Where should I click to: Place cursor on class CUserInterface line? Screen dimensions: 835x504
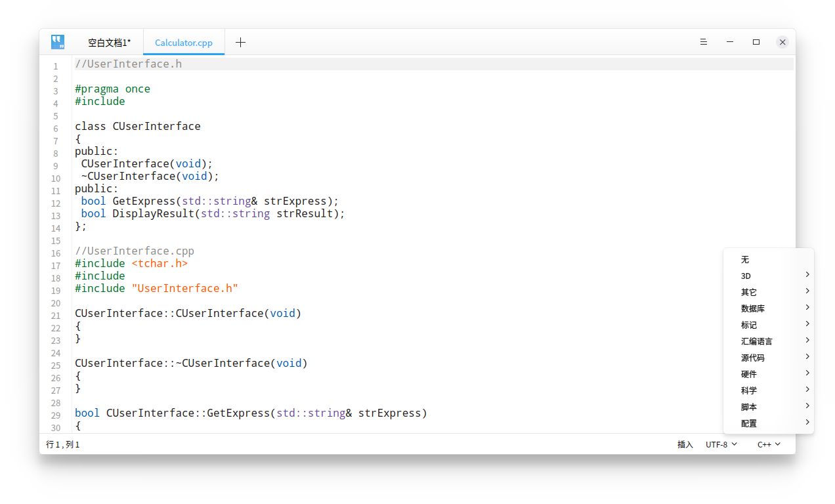138,126
